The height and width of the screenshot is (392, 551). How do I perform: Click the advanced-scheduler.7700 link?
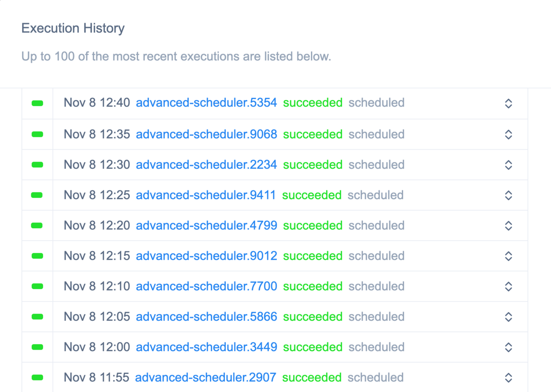(207, 286)
